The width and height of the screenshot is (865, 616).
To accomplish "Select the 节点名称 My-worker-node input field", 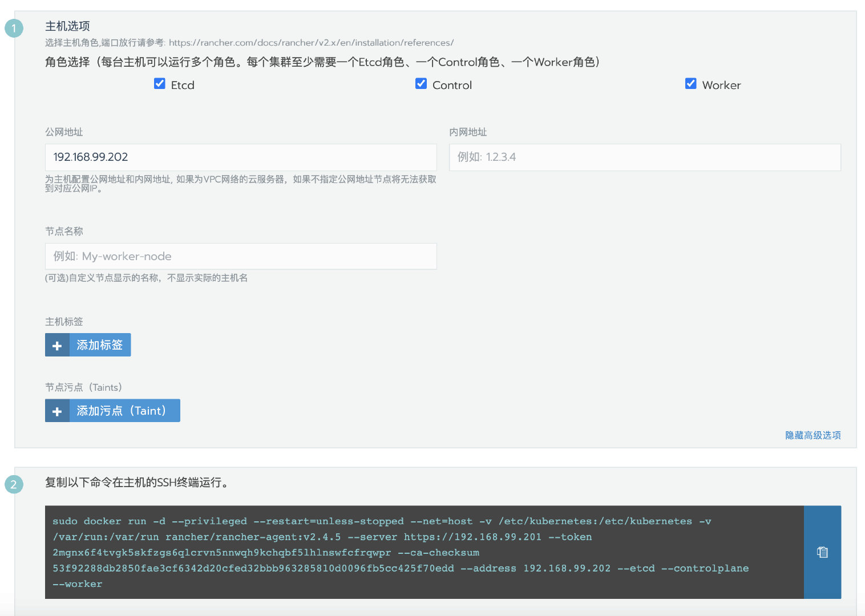I will coord(240,257).
